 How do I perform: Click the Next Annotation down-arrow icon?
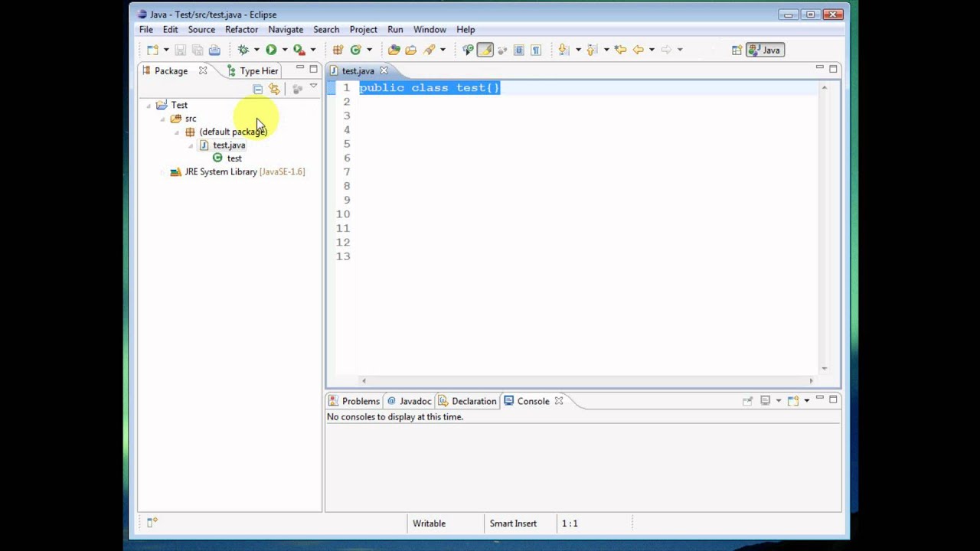tap(563, 50)
